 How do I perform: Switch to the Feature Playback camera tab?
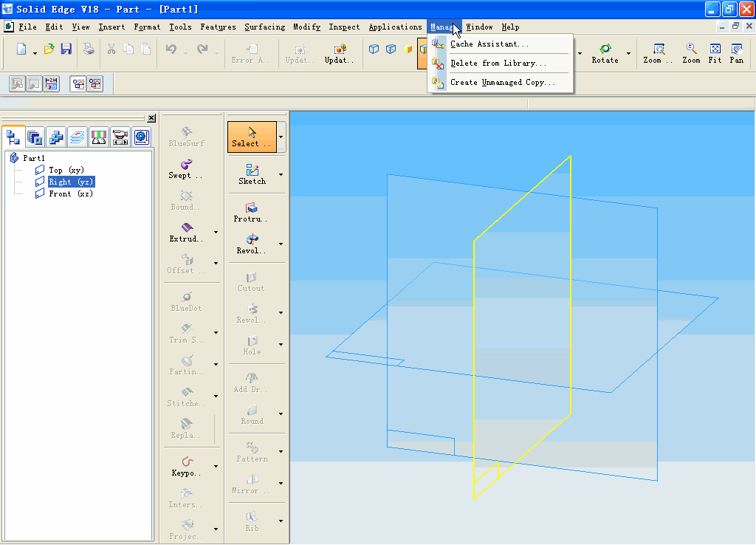(x=120, y=137)
